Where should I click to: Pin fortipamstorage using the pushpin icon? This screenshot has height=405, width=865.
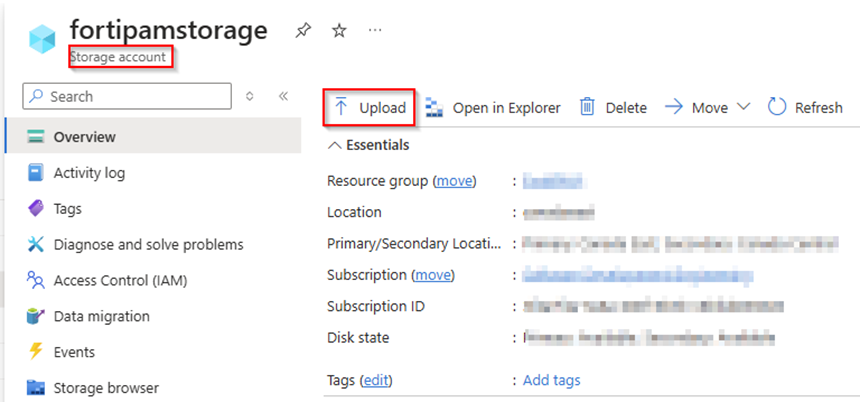pos(303,31)
